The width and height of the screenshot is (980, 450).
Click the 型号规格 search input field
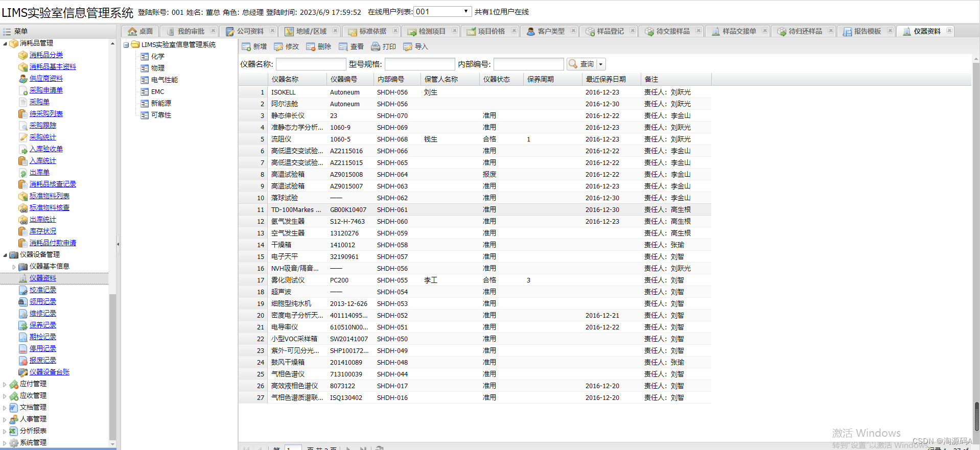(419, 64)
